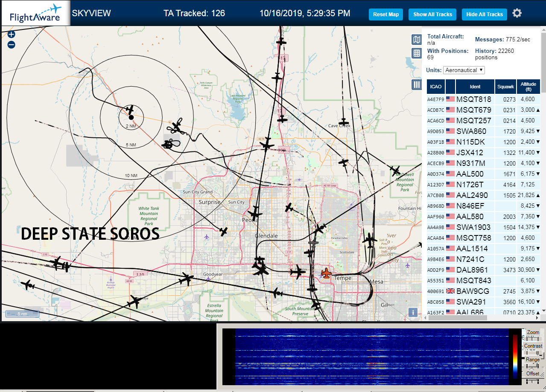Select the MSQT257 aircraft row

483,120
